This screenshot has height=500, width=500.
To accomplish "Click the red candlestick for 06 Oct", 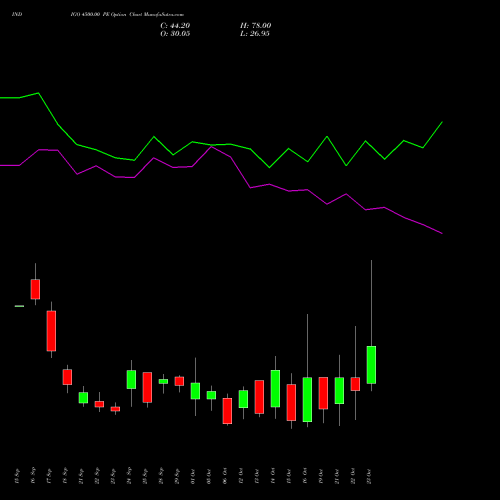I will (227, 411).
